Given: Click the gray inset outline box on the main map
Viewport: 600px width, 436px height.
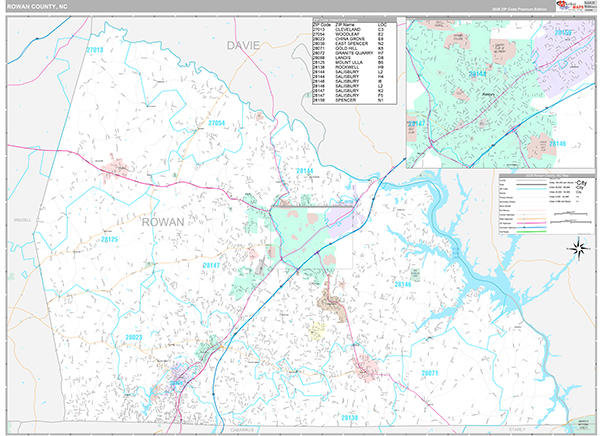Looking at the screenshot, I should pyautogui.click(x=311, y=237).
